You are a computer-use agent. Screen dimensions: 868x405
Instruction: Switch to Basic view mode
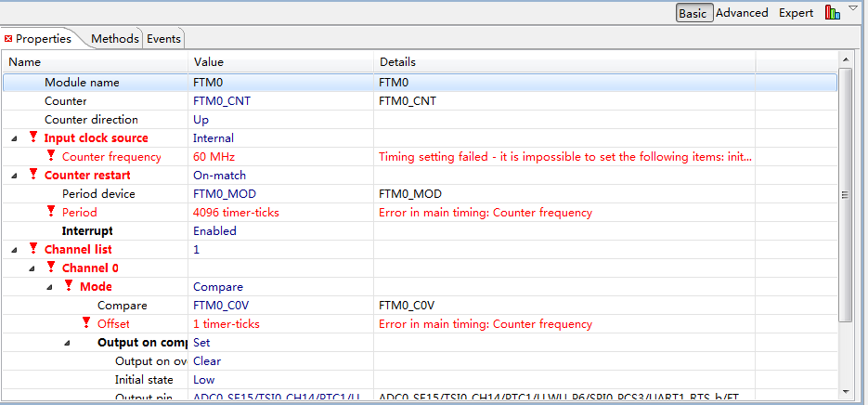(x=693, y=13)
